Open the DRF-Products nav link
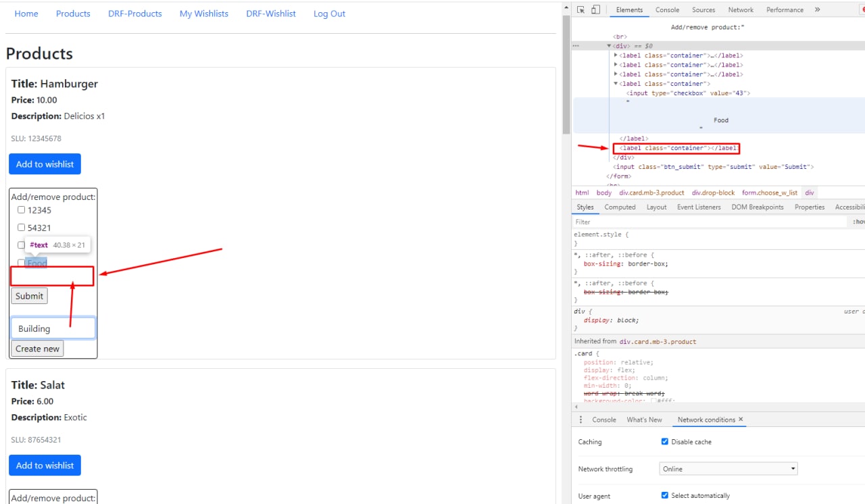This screenshot has height=504, width=865. coord(135,14)
